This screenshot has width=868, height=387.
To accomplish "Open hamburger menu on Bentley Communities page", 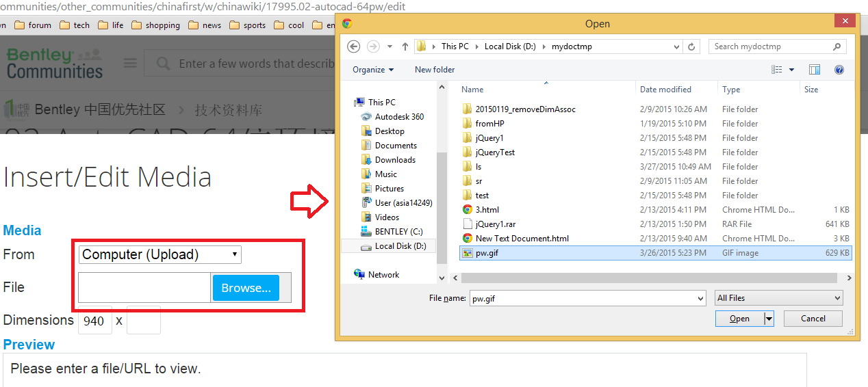I will tap(130, 63).
